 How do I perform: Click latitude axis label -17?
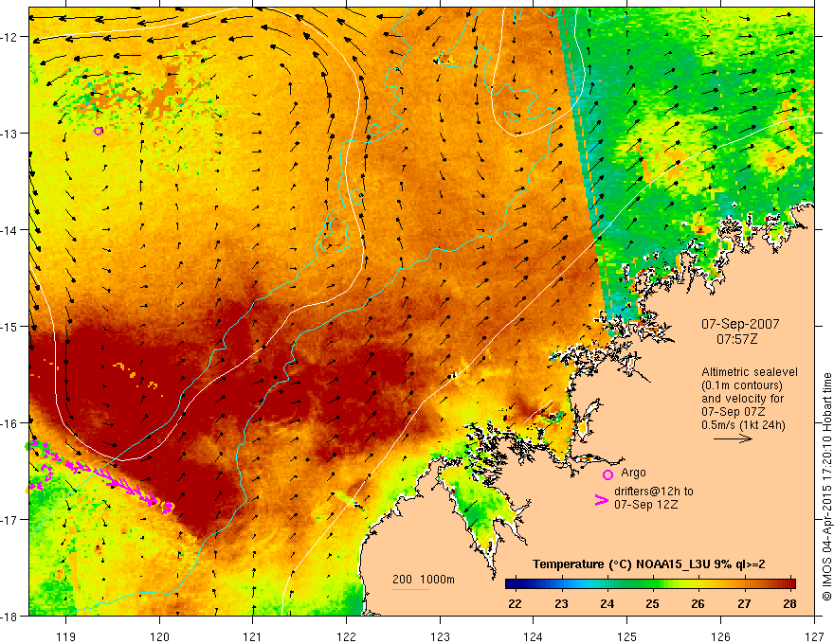(9, 519)
